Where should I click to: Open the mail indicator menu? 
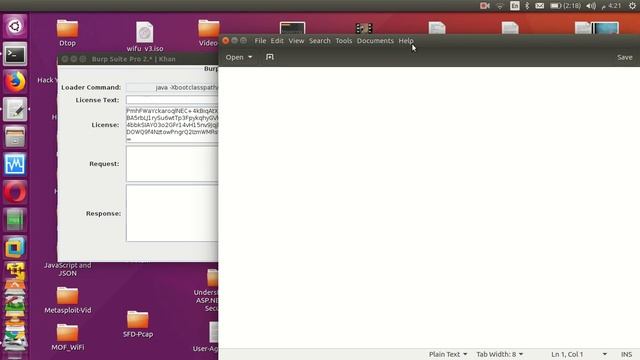[x=540, y=6]
